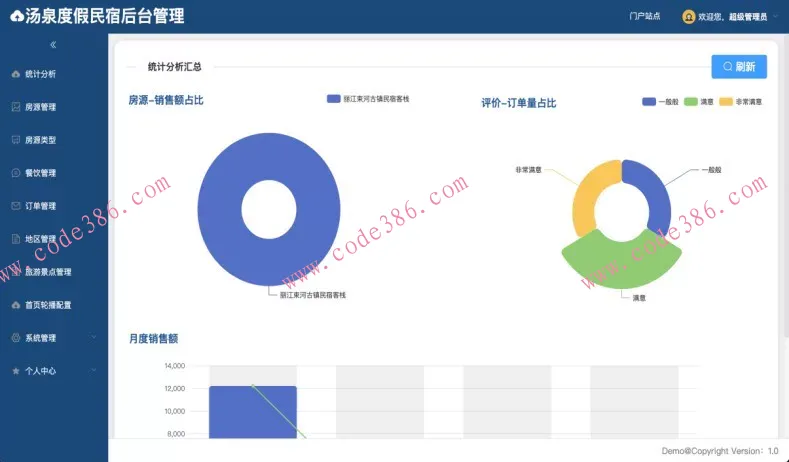
Task: Click the 地区管理 document icon
Action: point(16,239)
